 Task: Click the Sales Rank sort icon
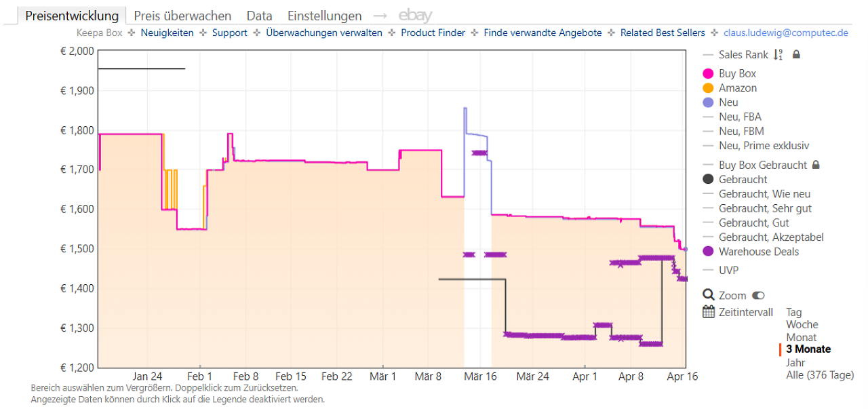pos(778,55)
